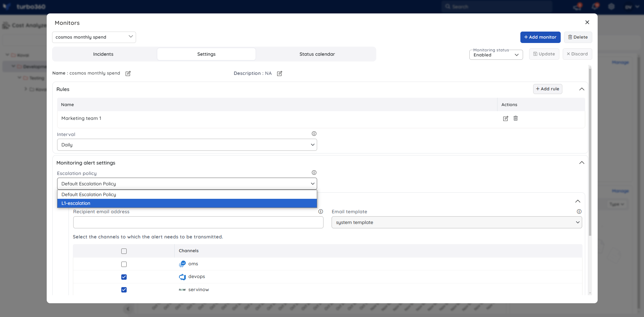Collapse the notification subsection chevron
644x317 pixels.
click(578, 201)
